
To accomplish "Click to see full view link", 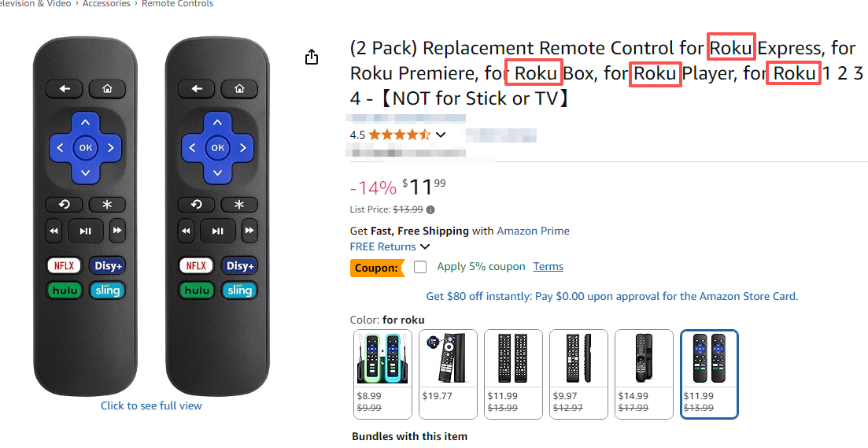I will pyautogui.click(x=151, y=406).
